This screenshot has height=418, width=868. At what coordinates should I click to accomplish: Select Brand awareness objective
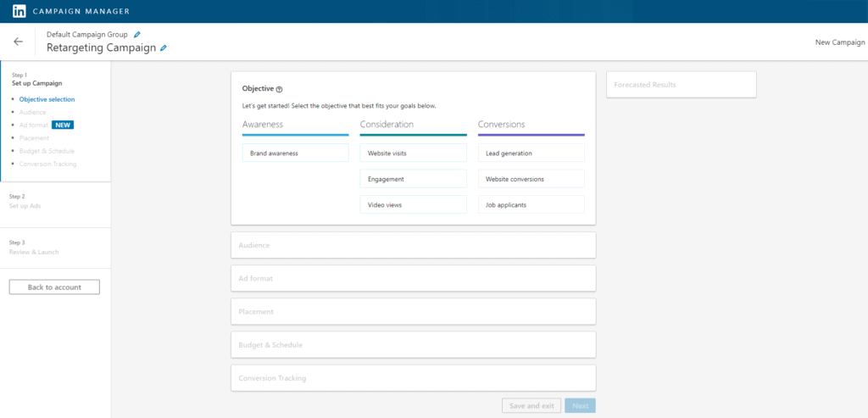pyautogui.click(x=296, y=153)
